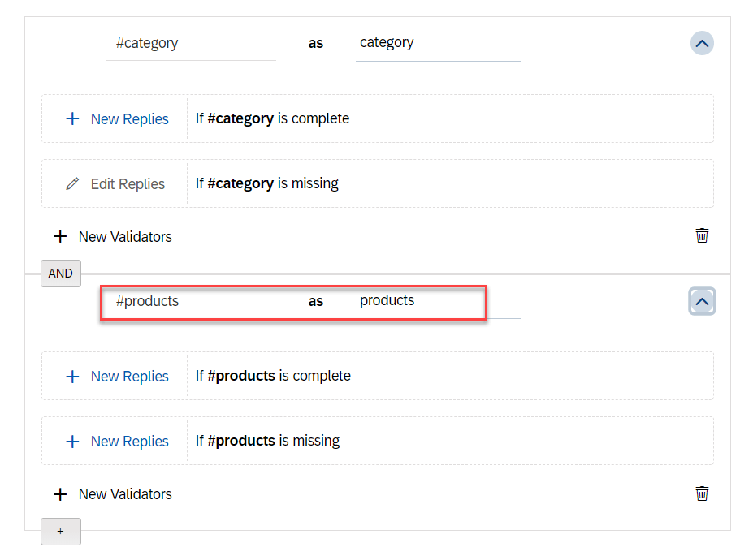
Task: Select the 'If #category is missing' row
Action: 449,183
